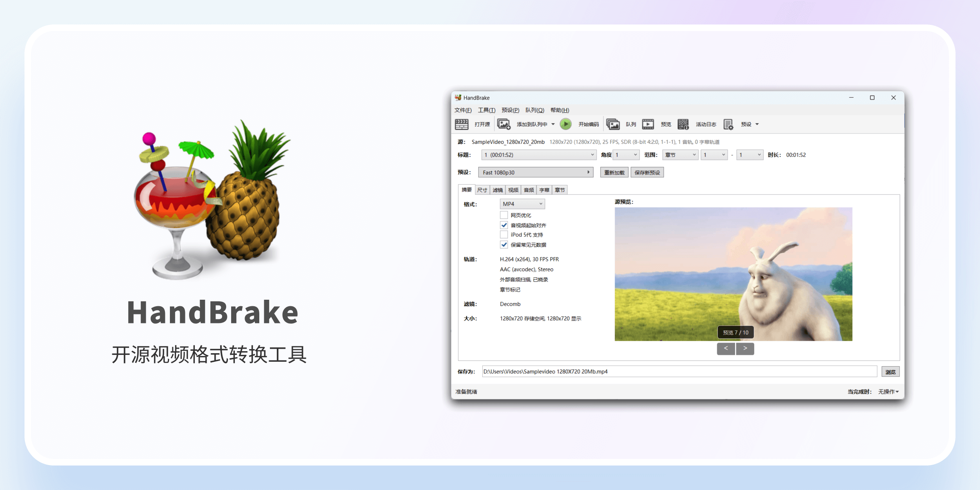Click the HandBrake title bar app icon

pyautogui.click(x=458, y=98)
